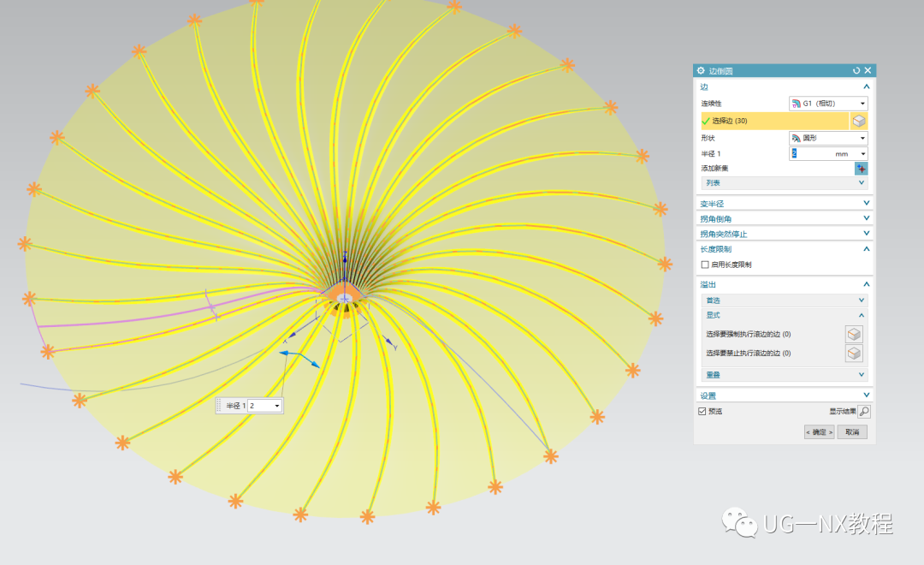Reset the 边倒圆 dialog with the circular arrow icon
924x565 pixels.
pyautogui.click(x=856, y=71)
